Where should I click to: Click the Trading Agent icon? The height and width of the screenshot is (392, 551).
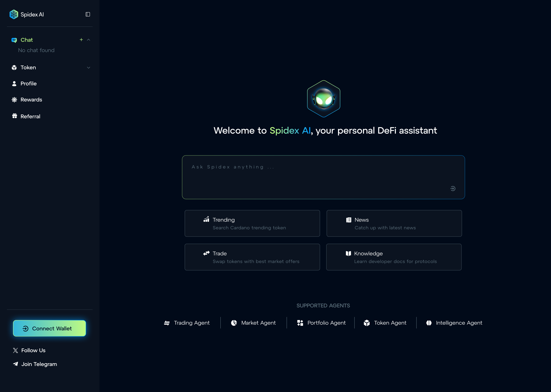tap(167, 323)
